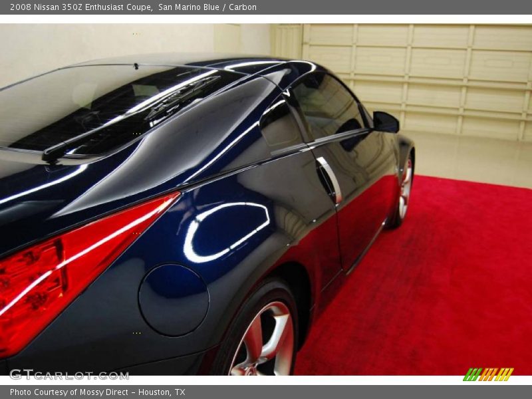Screen dimensions: 532x399
Task: Click the round fuel filler door
Action: 174,300
